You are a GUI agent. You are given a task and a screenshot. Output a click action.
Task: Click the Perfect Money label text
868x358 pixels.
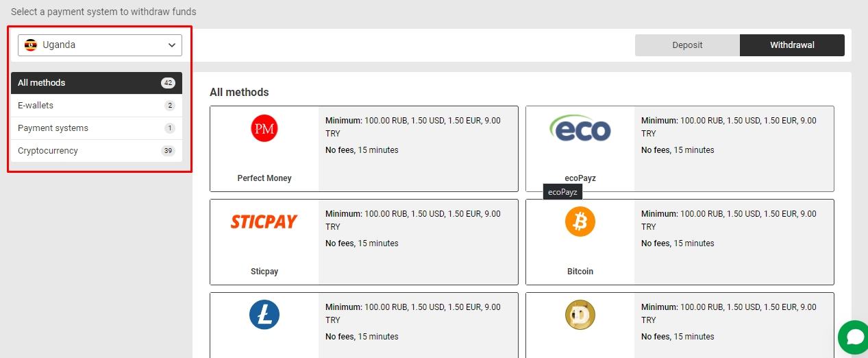(x=264, y=178)
